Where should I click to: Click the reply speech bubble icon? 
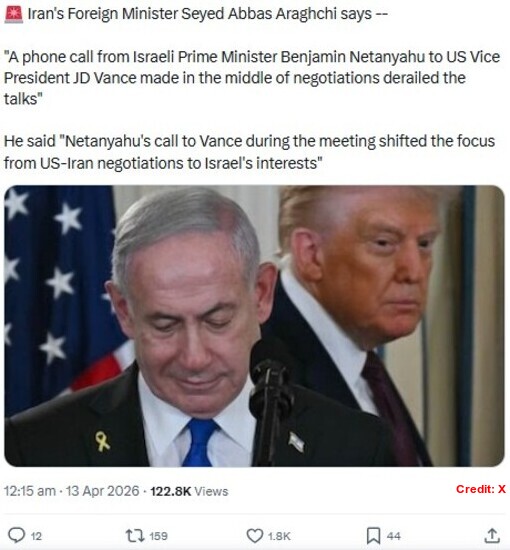16,536
